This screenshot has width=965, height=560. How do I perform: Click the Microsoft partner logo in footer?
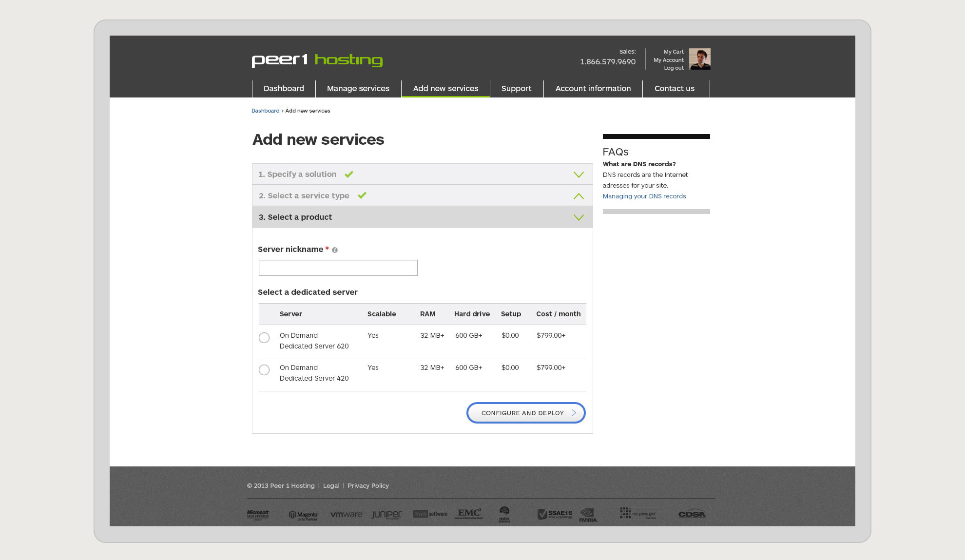[258, 515]
